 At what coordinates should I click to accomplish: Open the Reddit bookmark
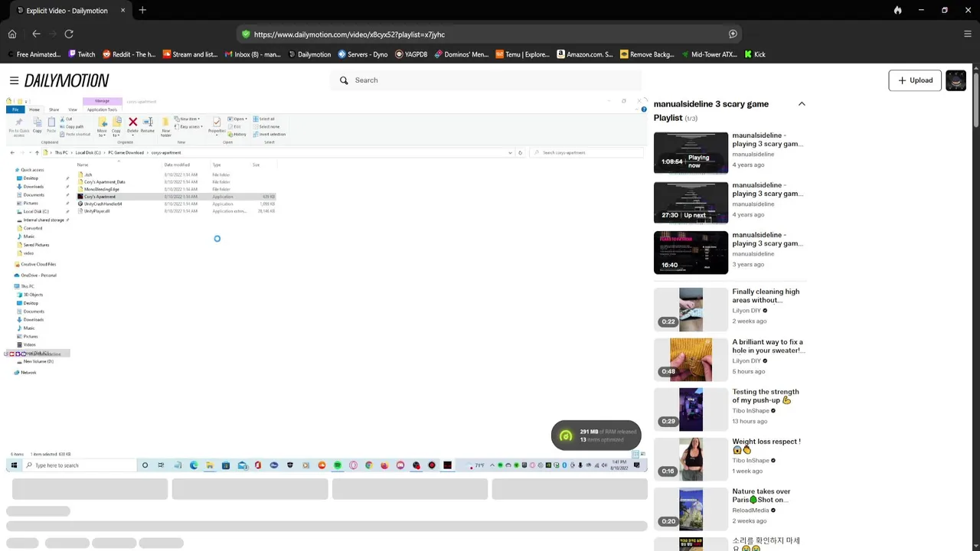point(129,54)
